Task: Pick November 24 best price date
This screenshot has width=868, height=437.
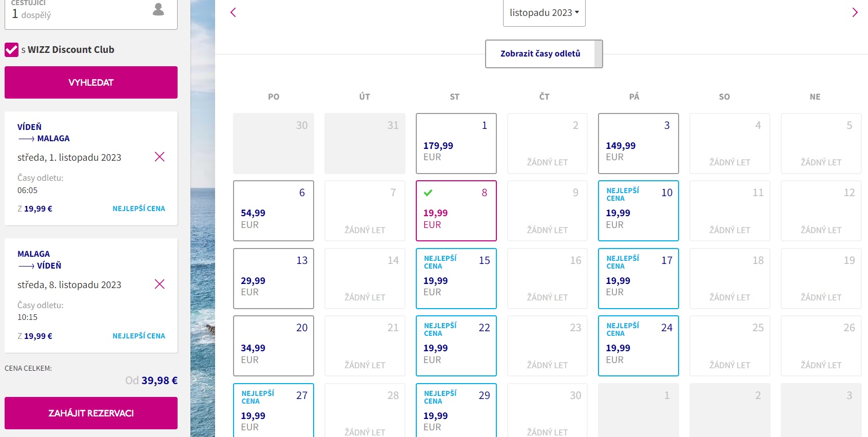Action: point(638,346)
